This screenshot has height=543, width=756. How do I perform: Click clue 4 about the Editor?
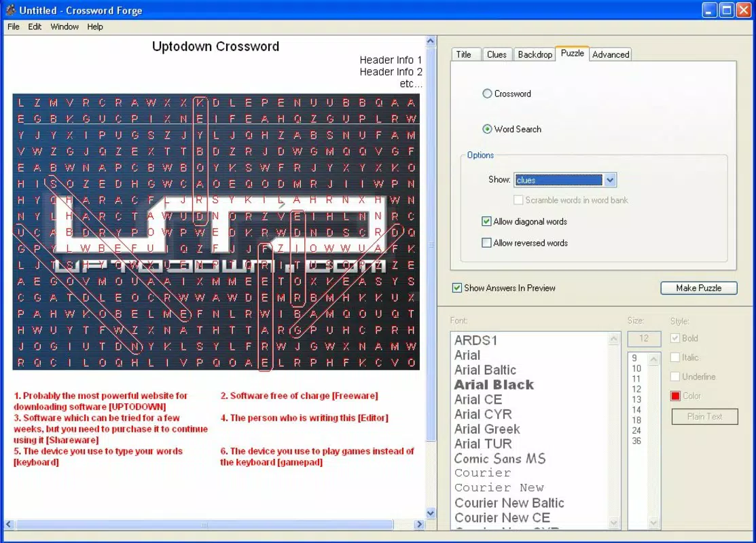pyautogui.click(x=304, y=417)
